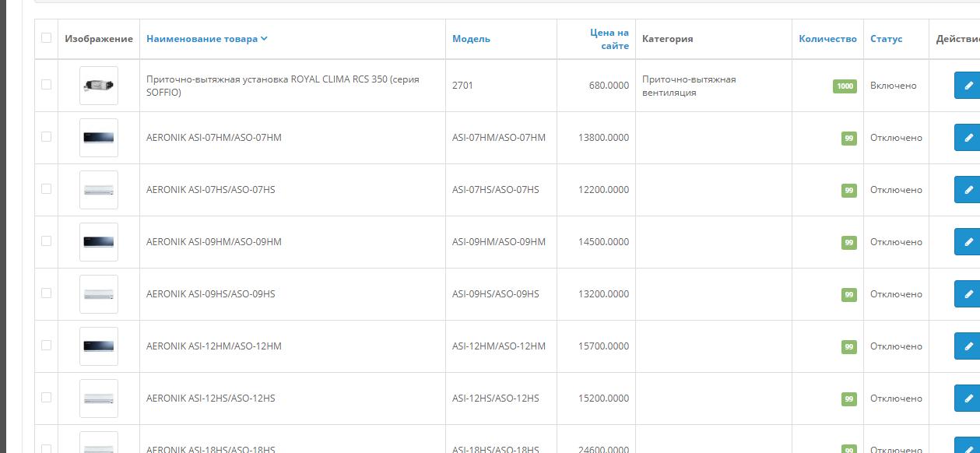Click quantity badge 99 for ASI-09HM/ASO-09HM
Screen dimensions: 980x453
[849, 243]
